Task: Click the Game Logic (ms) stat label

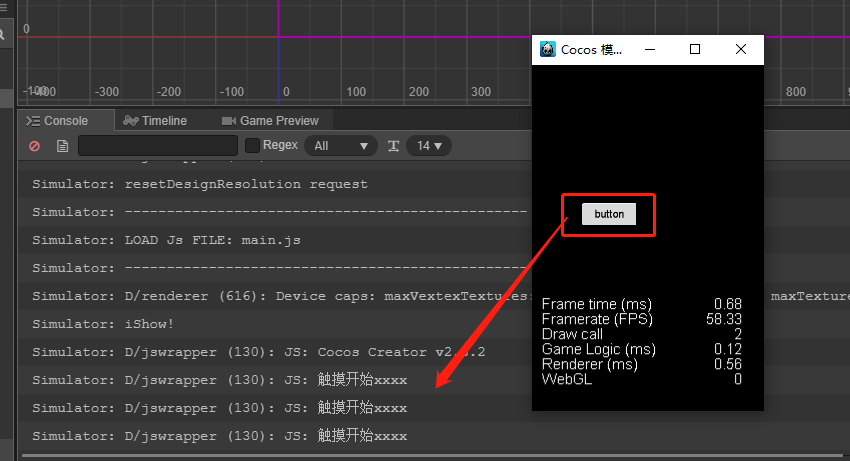Action: coord(598,349)
